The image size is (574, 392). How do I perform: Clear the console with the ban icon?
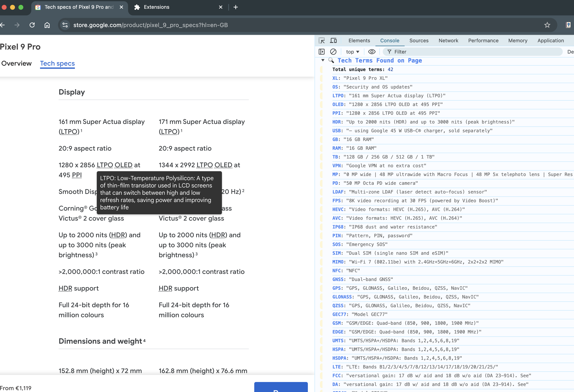pos(333,52)
